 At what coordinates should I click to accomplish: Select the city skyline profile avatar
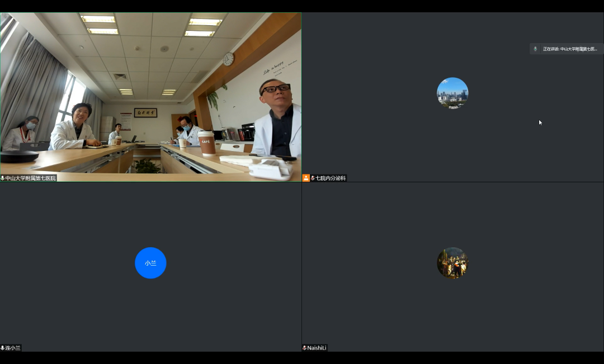[x=452, y=93]
